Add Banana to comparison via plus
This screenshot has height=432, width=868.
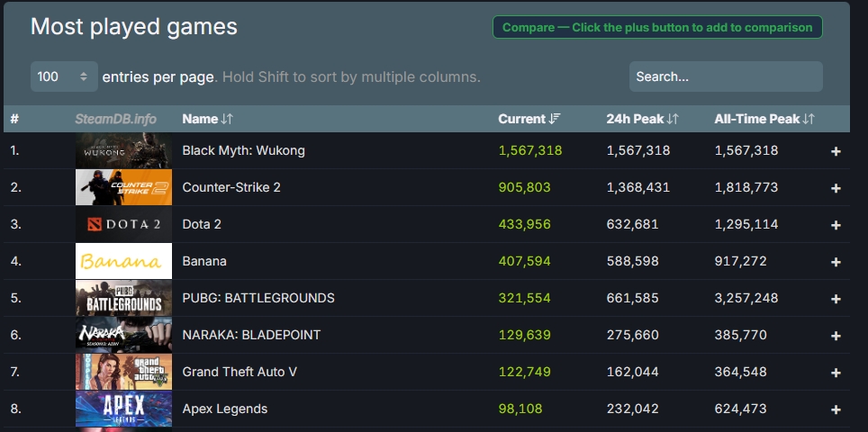pos(836,262)
